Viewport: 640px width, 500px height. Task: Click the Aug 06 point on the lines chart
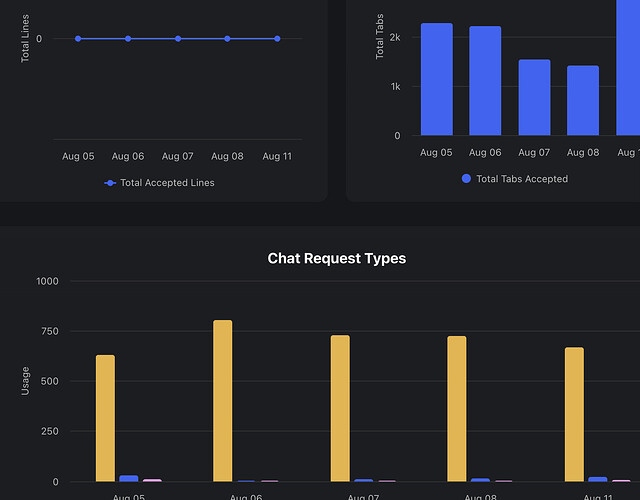pyautogui.click(x=128, y=39)
